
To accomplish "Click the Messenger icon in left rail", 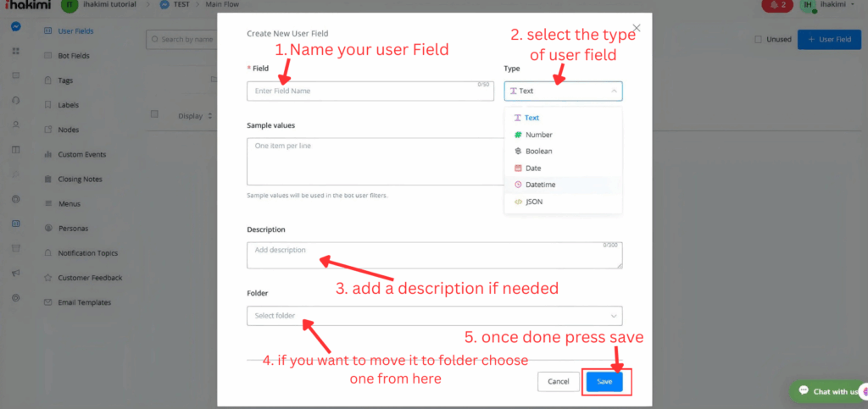I will [x=16, y=26].
